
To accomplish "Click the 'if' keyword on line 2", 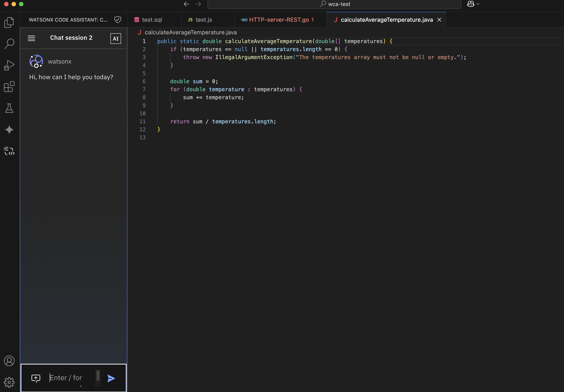I will pyautogui.click(x=173, y=49).
